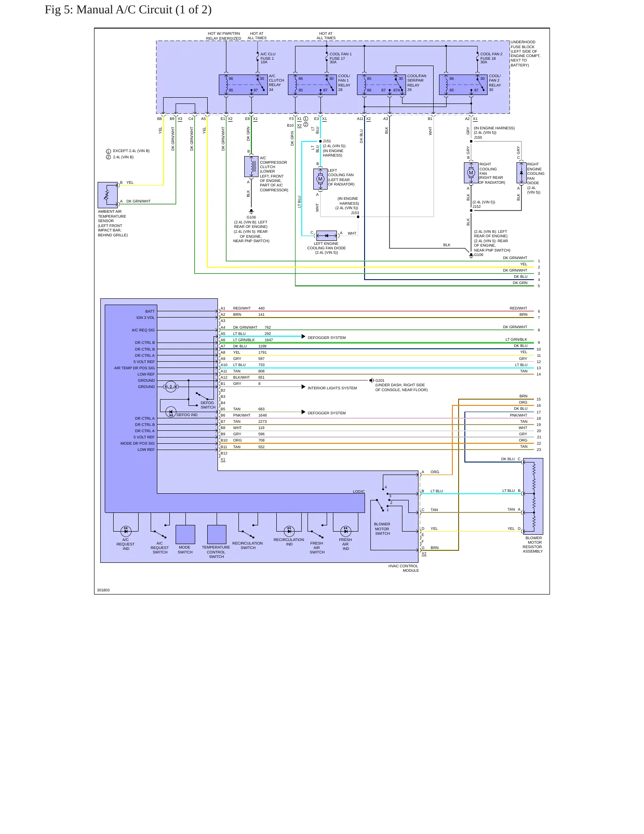Click the diagram number 301803
The width and height of the screenshot is (644, 834).
(x=103, y=590)
